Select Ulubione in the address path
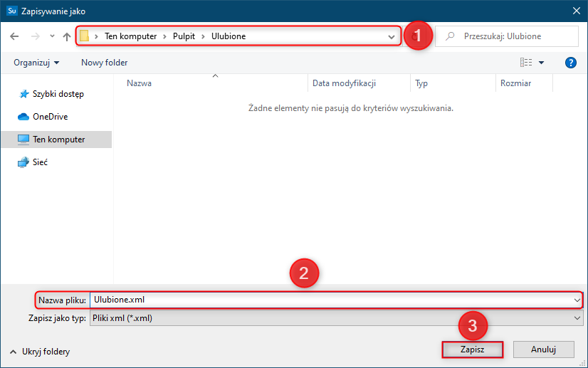Screen dimensions: 588x368 [229, 36]
